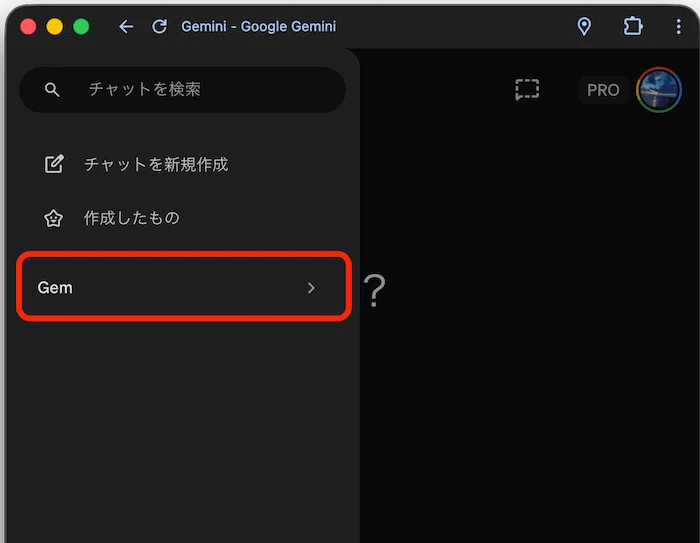This screenshot has height=543, width=700.
Task: Start a temporary chat with dashed bubble icon
Action: [527, 90]
